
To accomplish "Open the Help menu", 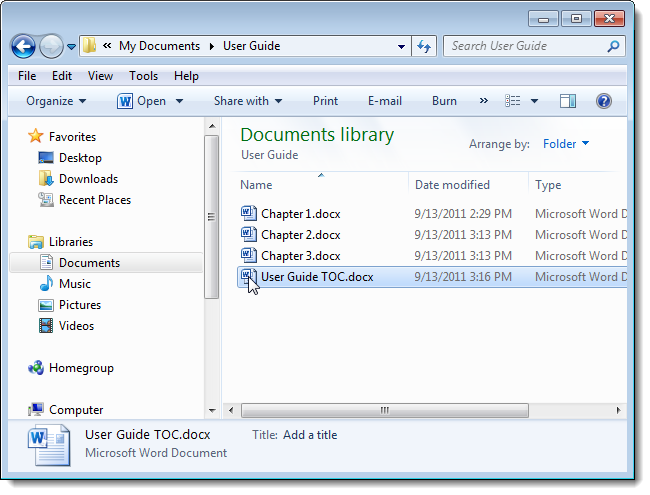I will pos(186,76).
